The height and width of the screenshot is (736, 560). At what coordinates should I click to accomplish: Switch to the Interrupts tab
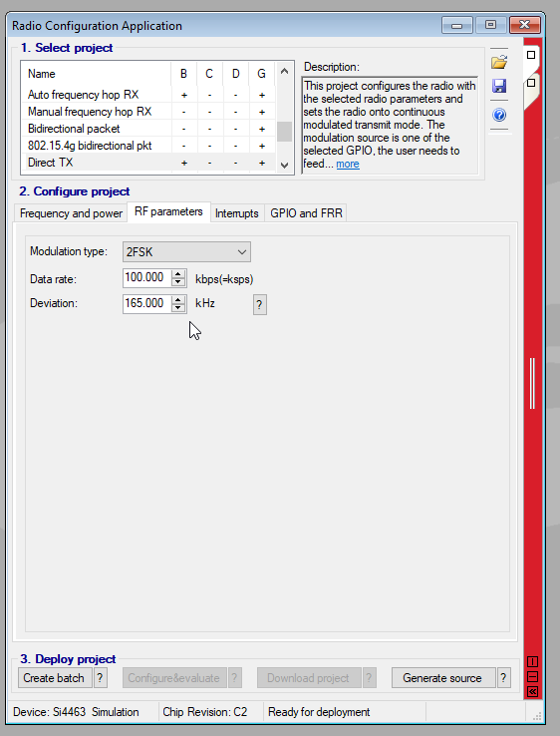pyautogui.click(x=237, y=213)
